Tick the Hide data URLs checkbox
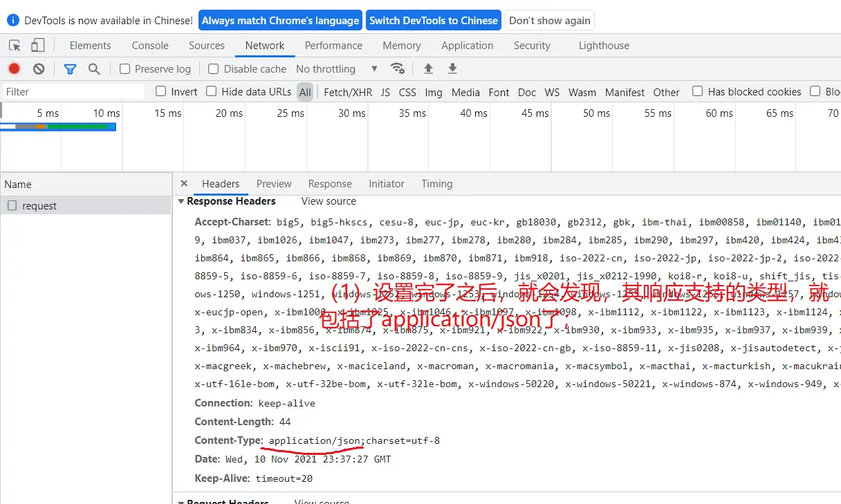Image resolution: width=841 pixels, height=504 pixels. [x=212, y=91]
